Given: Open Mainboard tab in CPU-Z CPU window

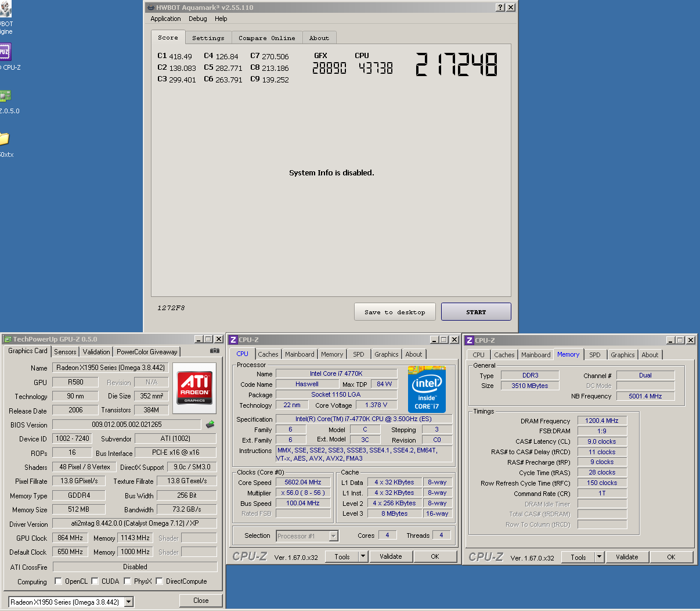Looking at the screenshot, I should pyautogui.click(x=300, y=354).
